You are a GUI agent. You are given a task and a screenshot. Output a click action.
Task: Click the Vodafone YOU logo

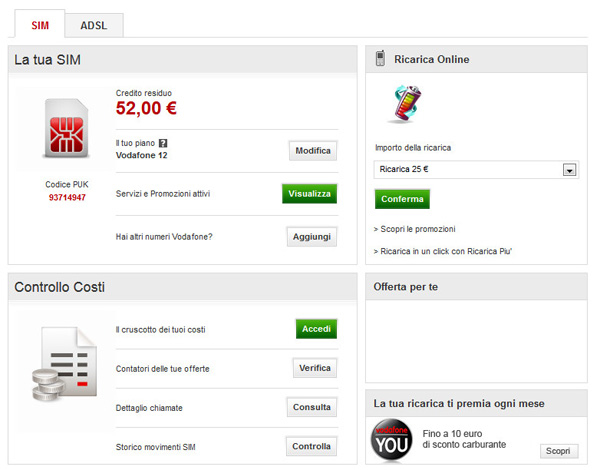(x=391, y=439)
